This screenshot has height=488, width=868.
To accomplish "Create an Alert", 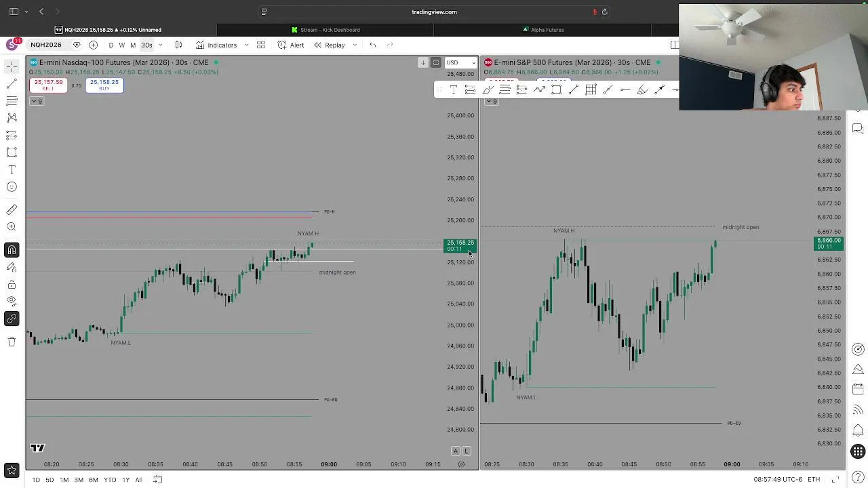I will pyautogui.click(x=291, y=45).
